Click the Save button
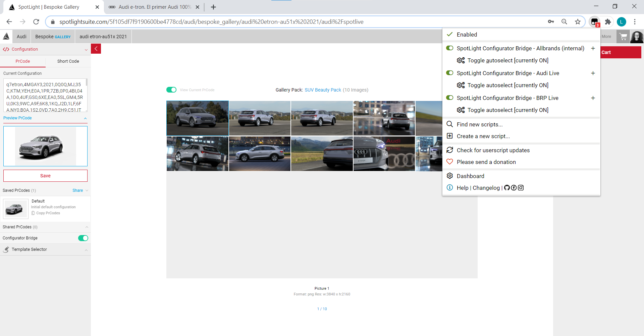644x336 pixels. coord(45,176)
